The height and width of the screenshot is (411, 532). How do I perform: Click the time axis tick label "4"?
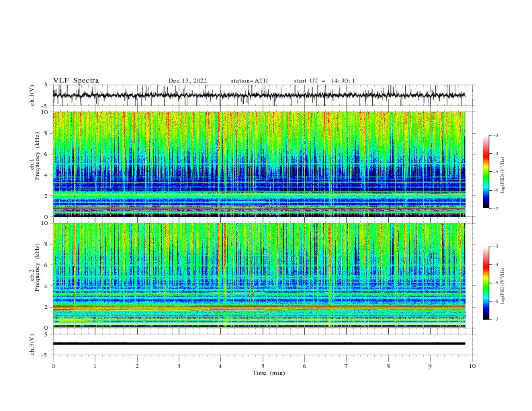[x=220, y=366]
